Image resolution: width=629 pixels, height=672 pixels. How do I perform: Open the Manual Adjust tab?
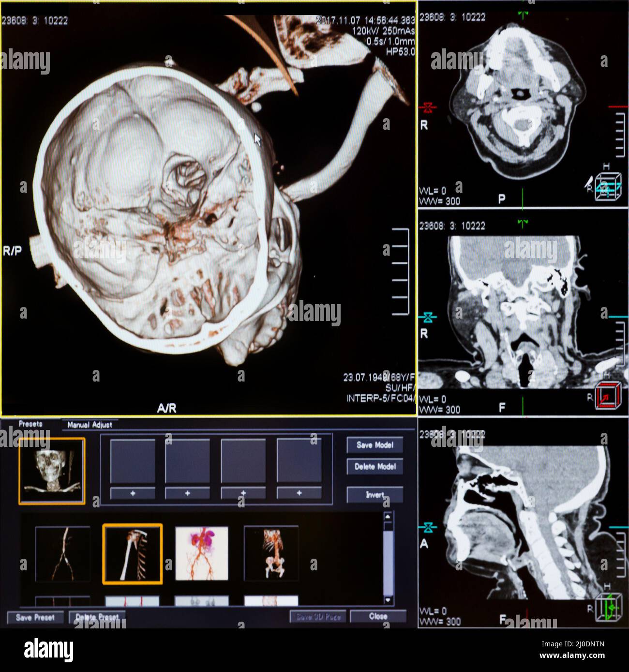90,425
